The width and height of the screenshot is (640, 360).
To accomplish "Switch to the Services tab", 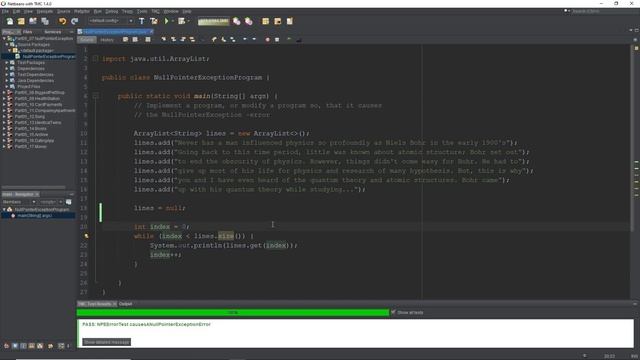I will (x=53, y=32).
